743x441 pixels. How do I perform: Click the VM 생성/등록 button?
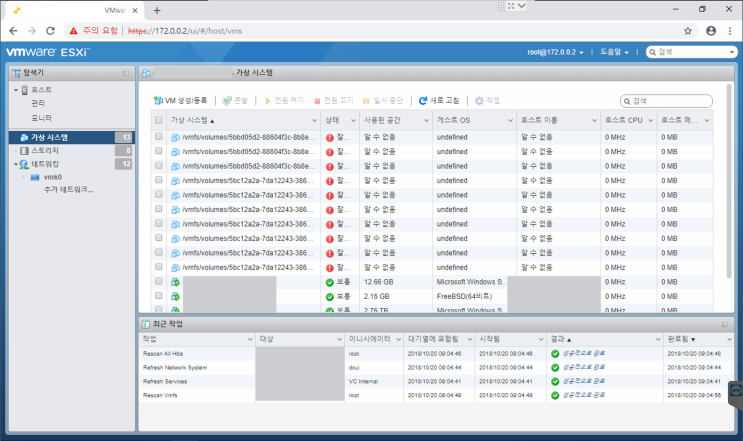pos(180,100)
